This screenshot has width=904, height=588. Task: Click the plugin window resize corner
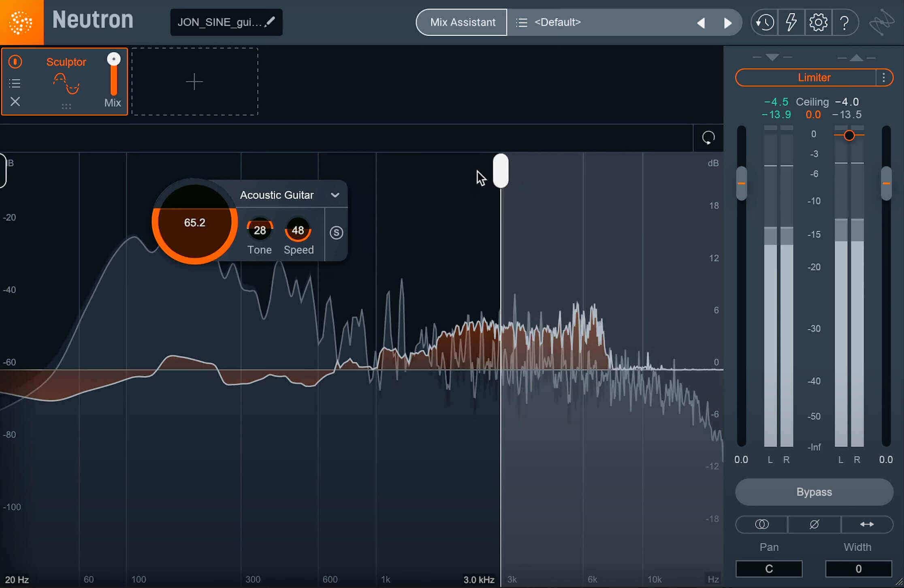[898, 583]
